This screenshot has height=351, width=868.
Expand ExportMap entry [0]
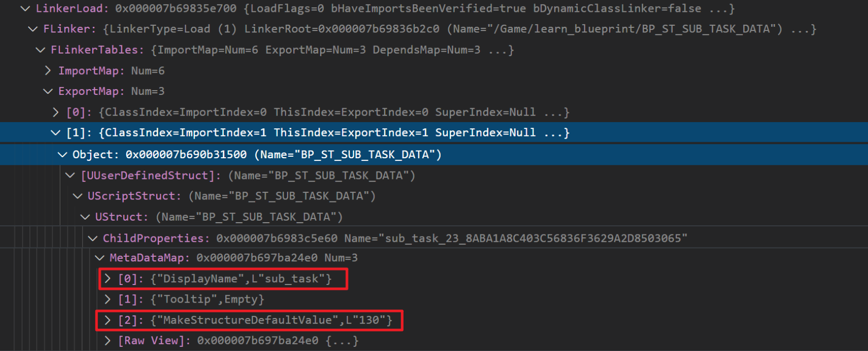click(x=56, y=112)
